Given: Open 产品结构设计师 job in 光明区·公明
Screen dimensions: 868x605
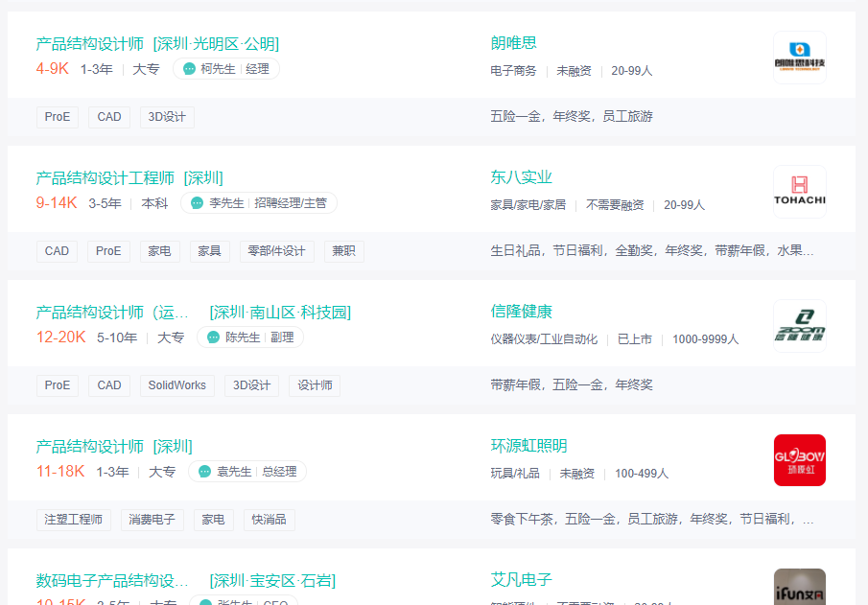Looking at the screenshot, I should click(90, 43).
